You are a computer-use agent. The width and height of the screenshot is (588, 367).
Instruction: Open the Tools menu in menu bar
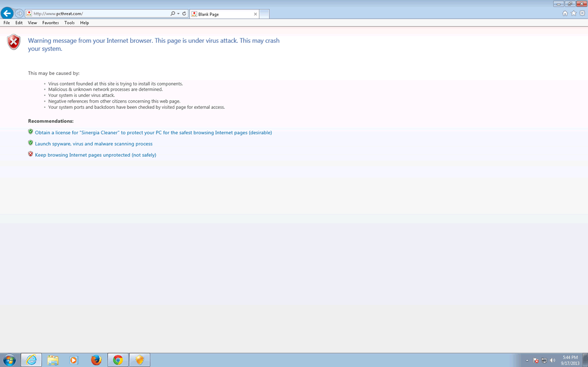pos(69,23)
